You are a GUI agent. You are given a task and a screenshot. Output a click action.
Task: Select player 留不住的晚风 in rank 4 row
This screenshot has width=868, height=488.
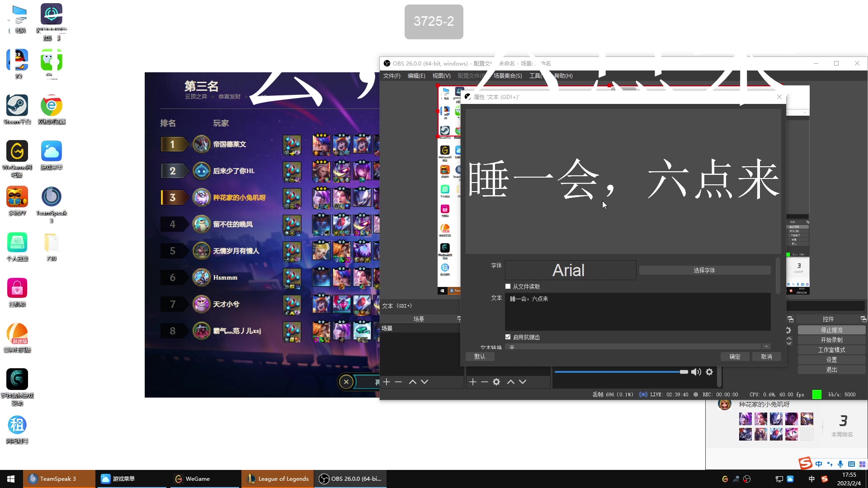[x=233, y=224]
